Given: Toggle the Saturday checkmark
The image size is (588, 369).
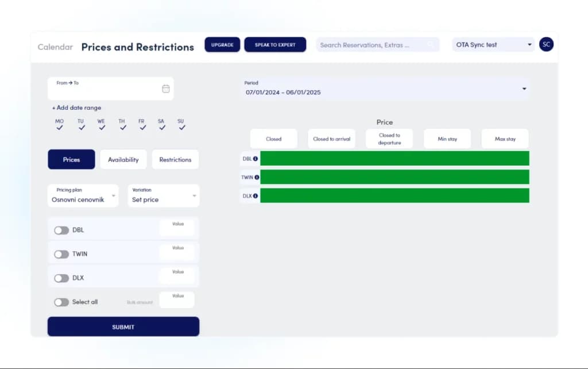Looking at the screenshot, I should pos(162,128).
